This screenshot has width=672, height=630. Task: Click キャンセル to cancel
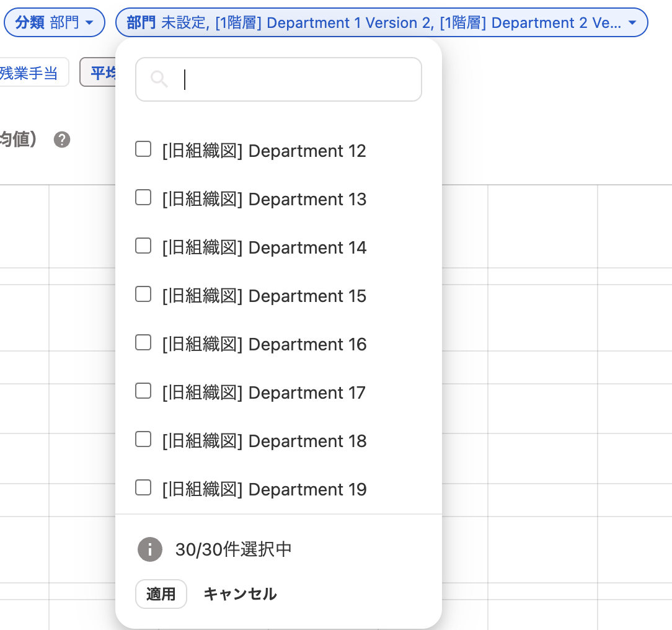point(240,594)
